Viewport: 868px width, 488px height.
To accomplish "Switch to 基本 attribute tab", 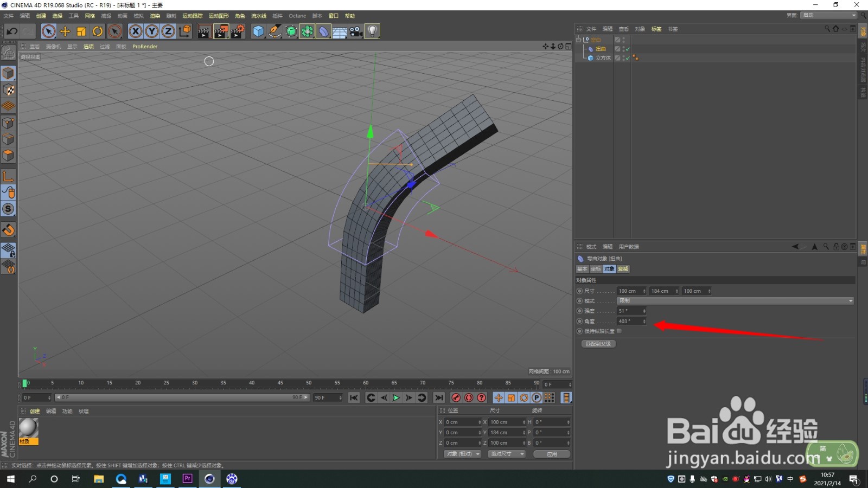I will [x=582, y=269].
